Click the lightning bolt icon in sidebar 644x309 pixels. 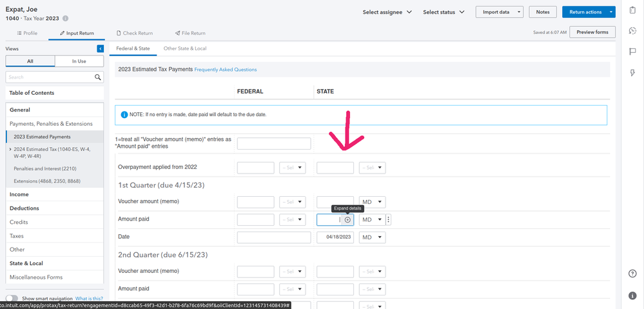coord(632,72)
